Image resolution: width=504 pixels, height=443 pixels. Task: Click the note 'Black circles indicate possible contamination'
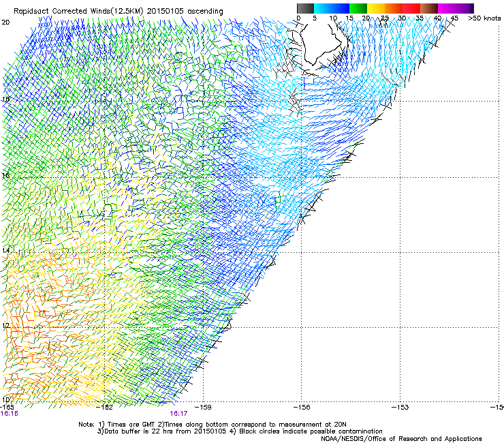pyautogui.click(x=311, y=431)
